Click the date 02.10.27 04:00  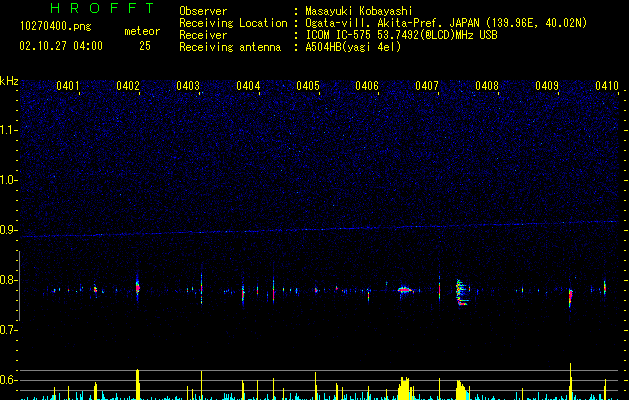click(x=61, y=46)
